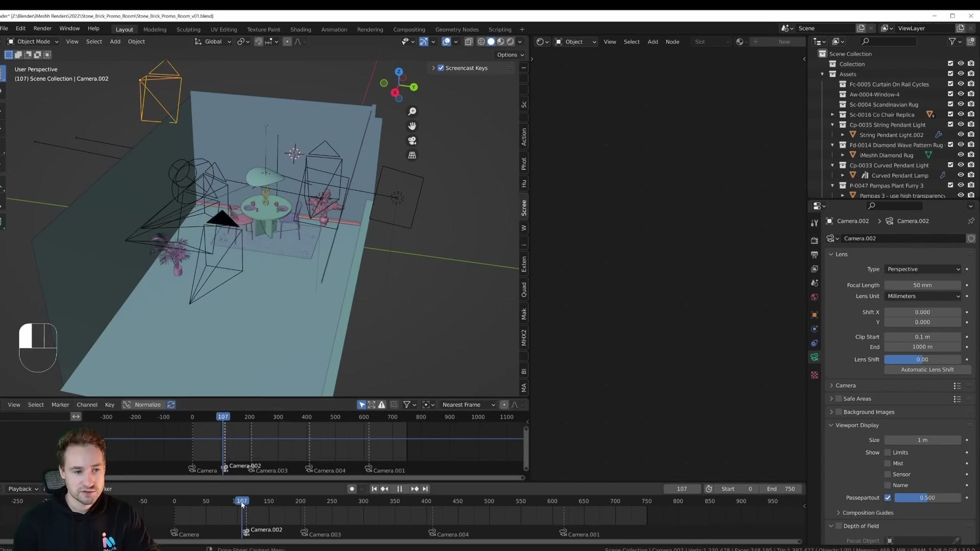This screenshot has width=980, height=551.
Task: Open the Physics properties tab icon
Action: [814, 329]
